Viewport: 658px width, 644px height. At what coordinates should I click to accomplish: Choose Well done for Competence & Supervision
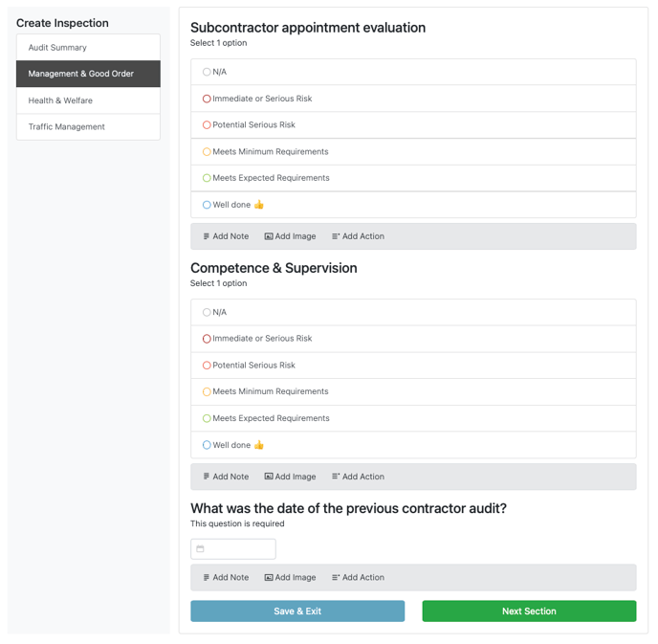(x=207, y=445)
